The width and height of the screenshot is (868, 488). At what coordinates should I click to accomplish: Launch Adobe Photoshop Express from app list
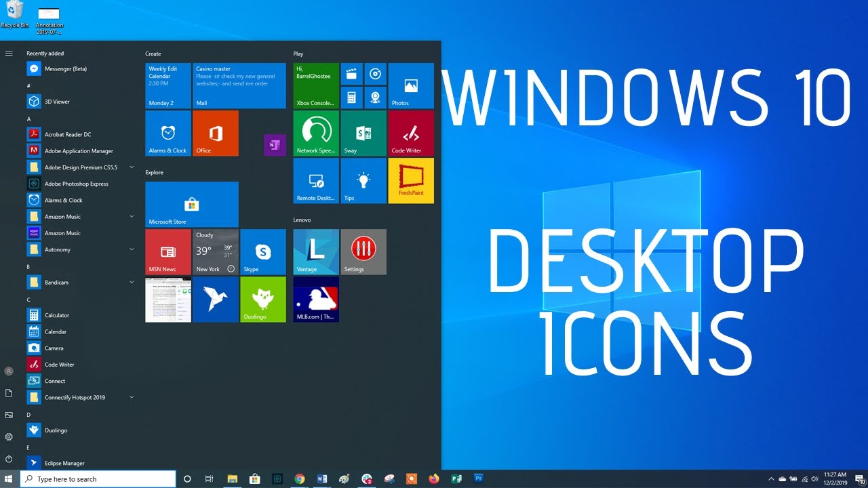coord(80,184)
